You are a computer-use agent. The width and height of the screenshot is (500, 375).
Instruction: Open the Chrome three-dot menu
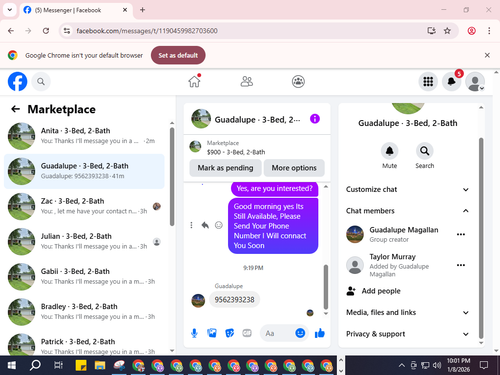pyautogui.click(x=489, y=31)
